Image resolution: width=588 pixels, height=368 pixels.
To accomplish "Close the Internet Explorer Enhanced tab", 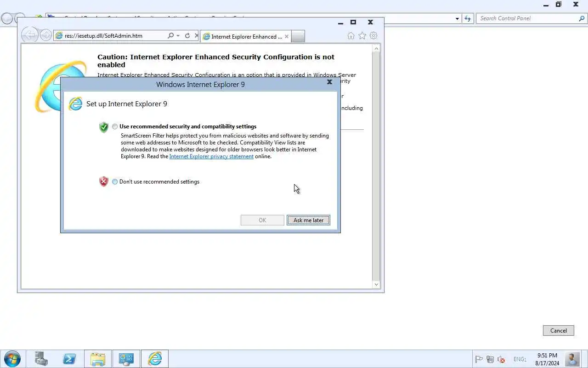I will click(287, 37).
